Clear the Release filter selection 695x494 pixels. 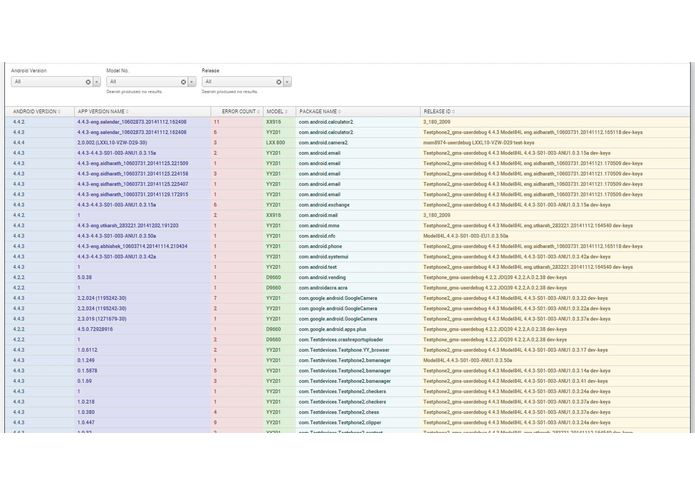[x=278, y=82]
